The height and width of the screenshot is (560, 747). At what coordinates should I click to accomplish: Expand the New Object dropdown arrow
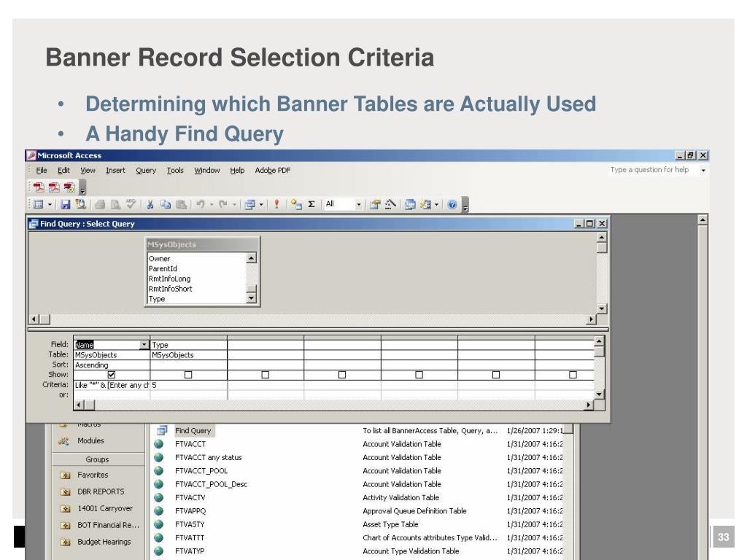(x=436, y=205)
